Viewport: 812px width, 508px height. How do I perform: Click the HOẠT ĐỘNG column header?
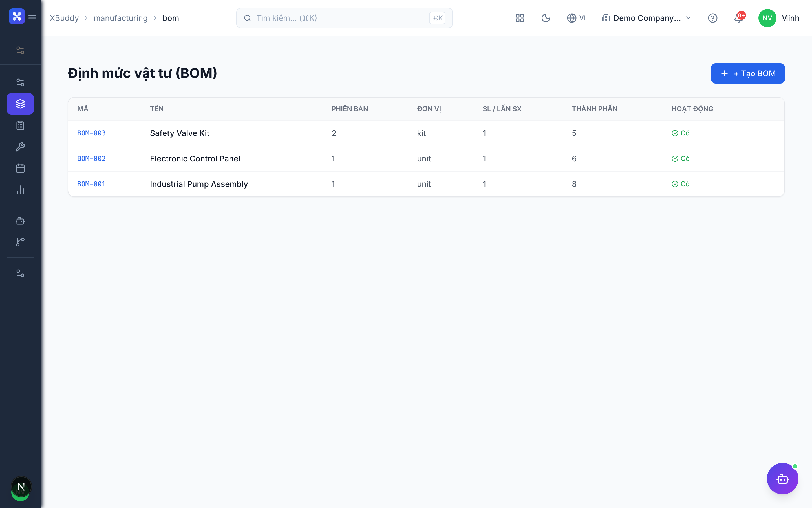click(692, 109)
